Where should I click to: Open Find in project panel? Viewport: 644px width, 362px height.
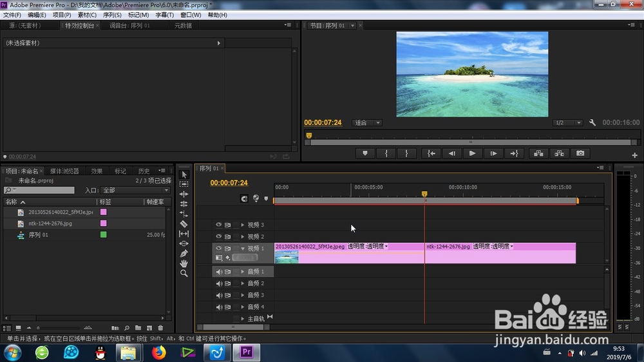click(127, 328)
